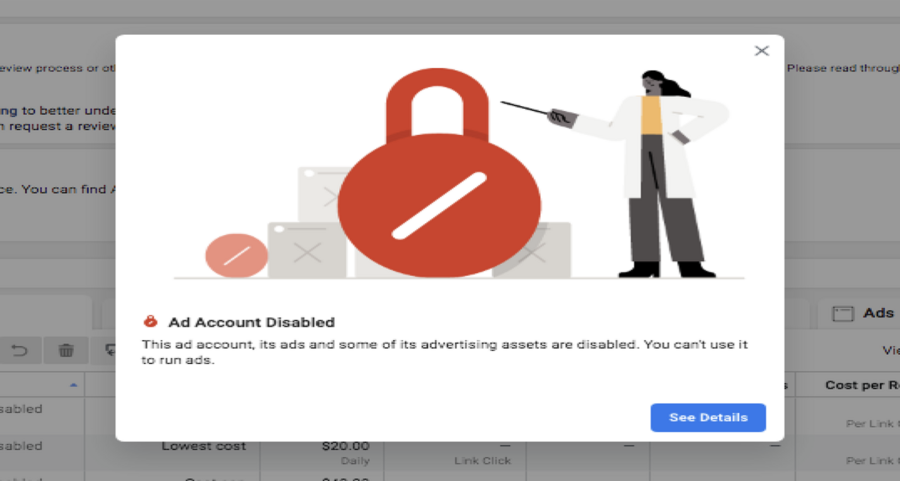The image size is (900, 481).
Task: Click the Ads tab window icon
Action: (843, 313)
